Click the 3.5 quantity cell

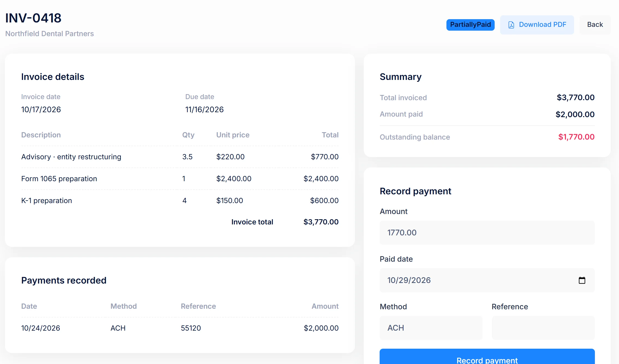(187, 157)
